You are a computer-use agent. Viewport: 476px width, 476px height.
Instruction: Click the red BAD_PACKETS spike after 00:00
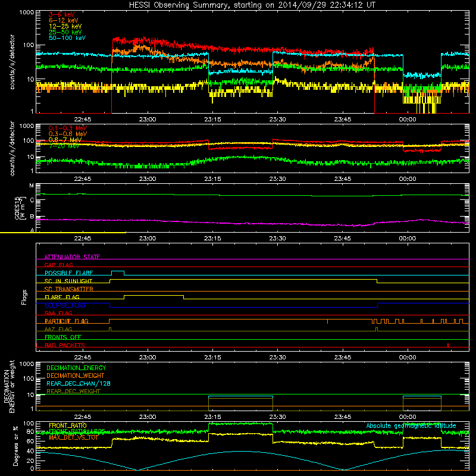tap(448, 345)
